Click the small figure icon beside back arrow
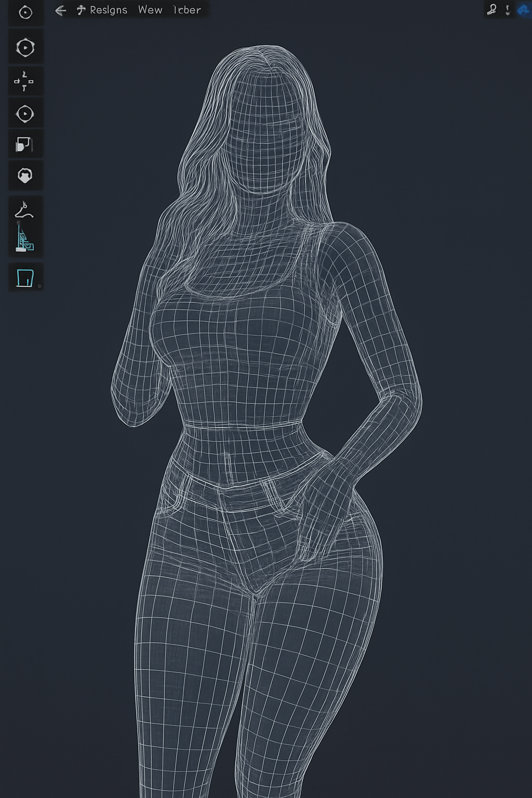Viewport: 532px width, 798px height. click(x=81, y=8)
